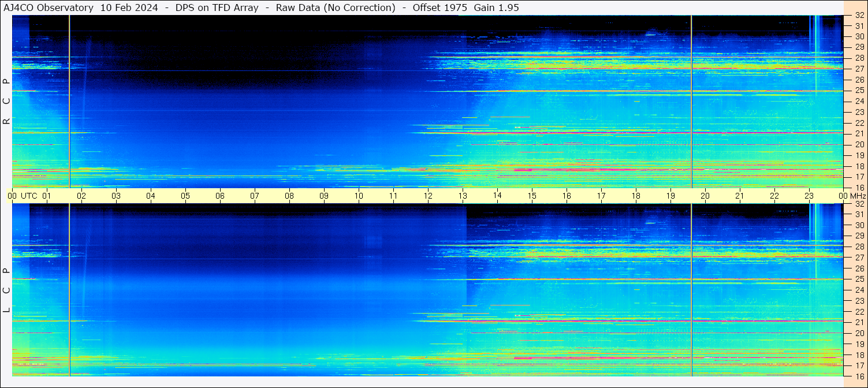
Task: Click the AJ4CO Observatory title text
Action: click(49, 8)
